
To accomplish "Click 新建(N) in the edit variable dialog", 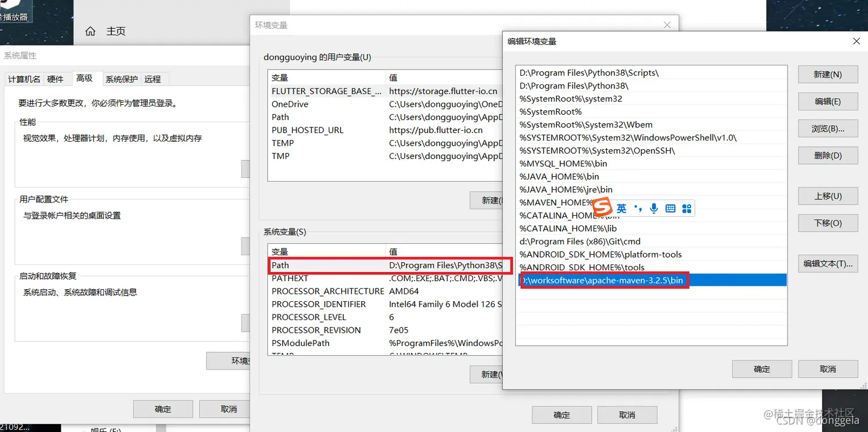I will (x=828, y=75).
